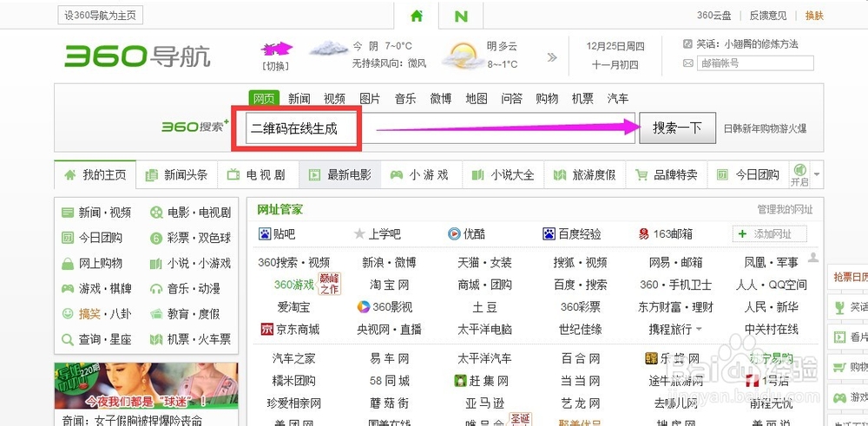Select the 机票 search tab
The height and width of the screenshot is (426, 868).
point(582,99)
